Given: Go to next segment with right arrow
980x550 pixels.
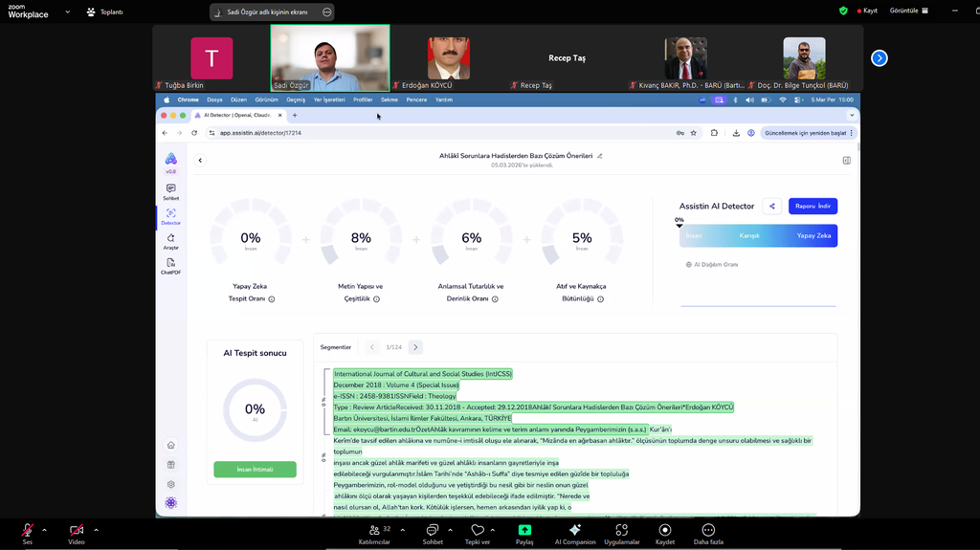Looking at the screenshot, I should [x=415, y=347].
